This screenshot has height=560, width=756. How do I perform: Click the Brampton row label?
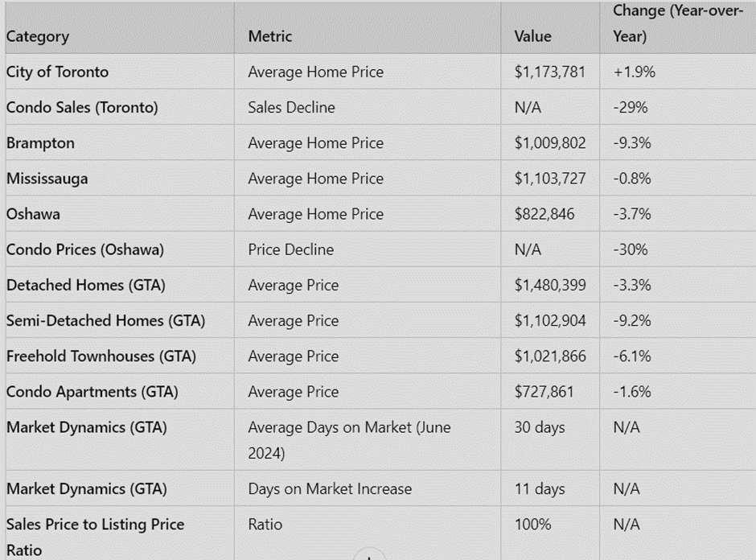[40, 143]
